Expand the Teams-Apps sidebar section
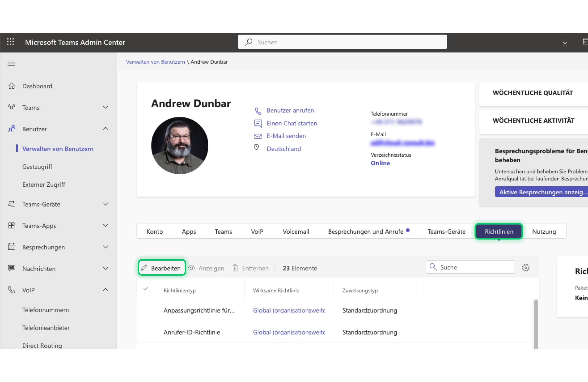Image resolution: width=588 pixels, height=382 pixels. click(105, 225)
